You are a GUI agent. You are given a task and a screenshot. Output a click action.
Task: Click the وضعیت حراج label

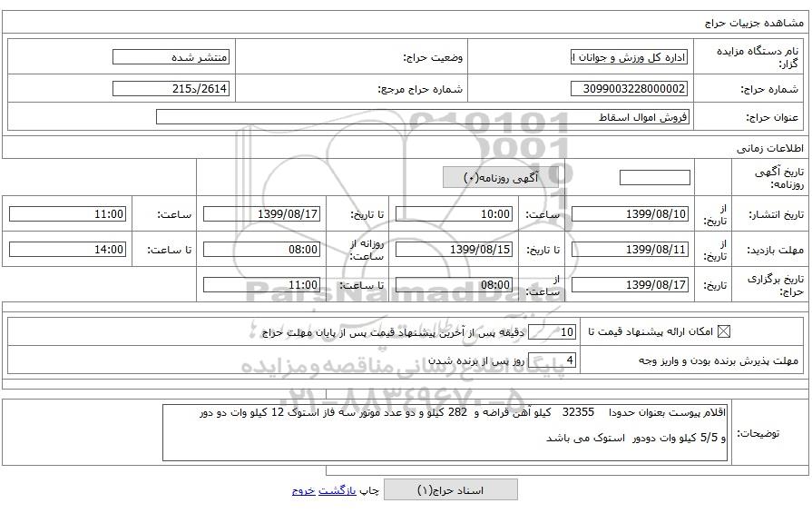point(434,57)
